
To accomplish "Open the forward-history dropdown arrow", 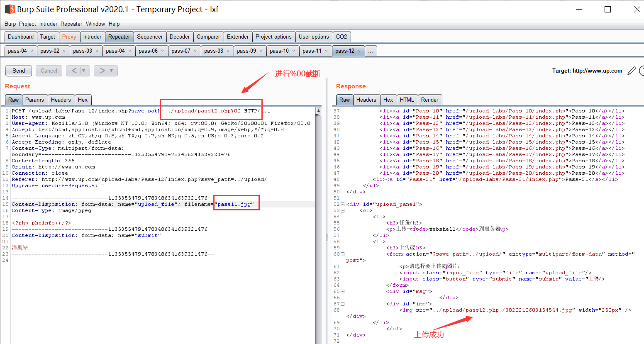I will click(111, 71).
